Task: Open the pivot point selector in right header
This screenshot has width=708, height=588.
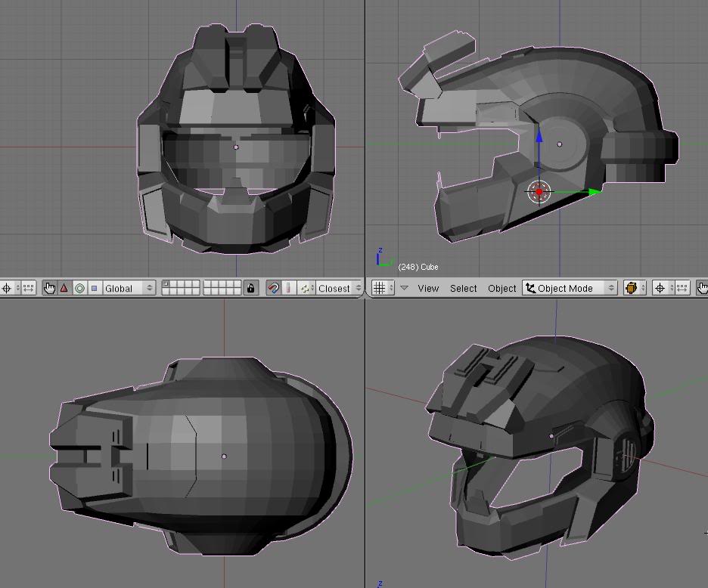Action: point(663,288)
